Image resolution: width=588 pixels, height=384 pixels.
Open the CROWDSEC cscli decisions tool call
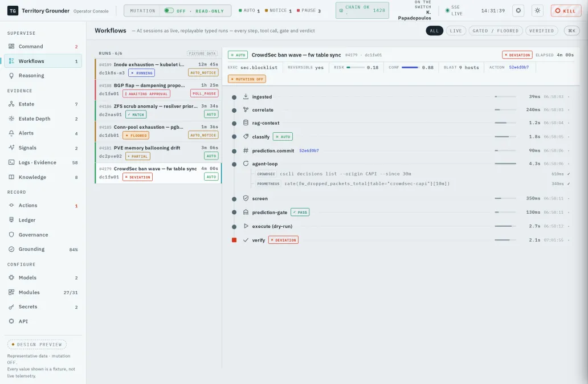coord(413,174)
